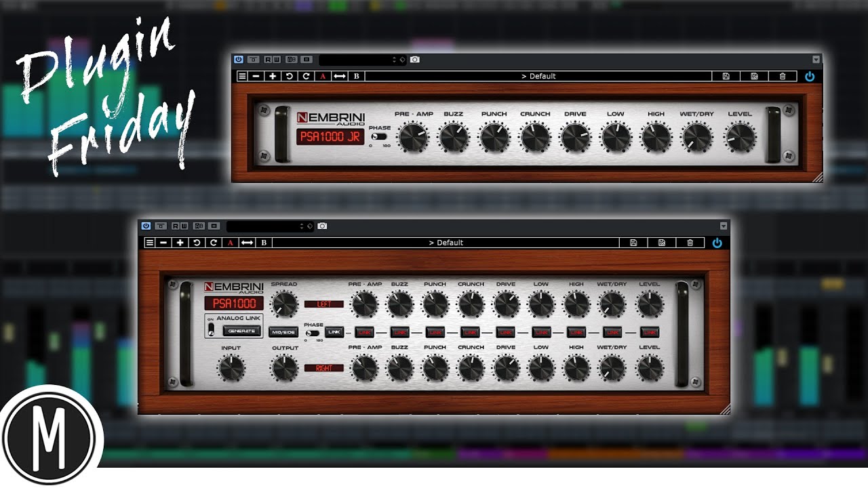The image size is (868, 488).
Task: Click the trash delete icon in PSA1000 toolbar
Action: 690,243
